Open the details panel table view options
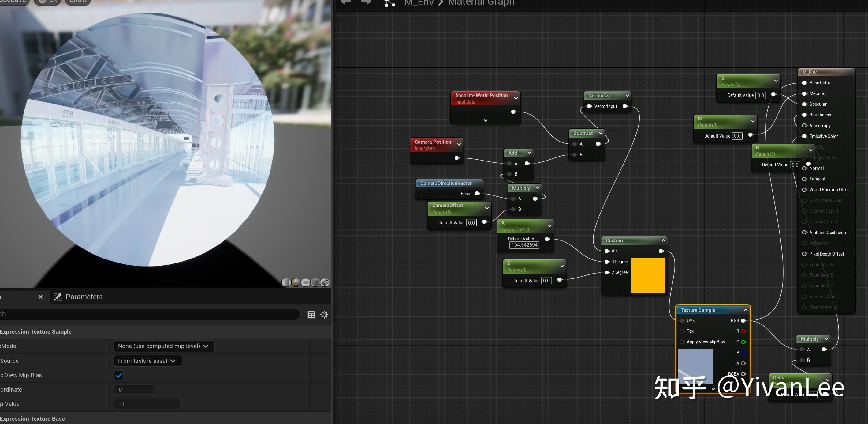Viewport: 868px width, 424px height. point(311,314)
